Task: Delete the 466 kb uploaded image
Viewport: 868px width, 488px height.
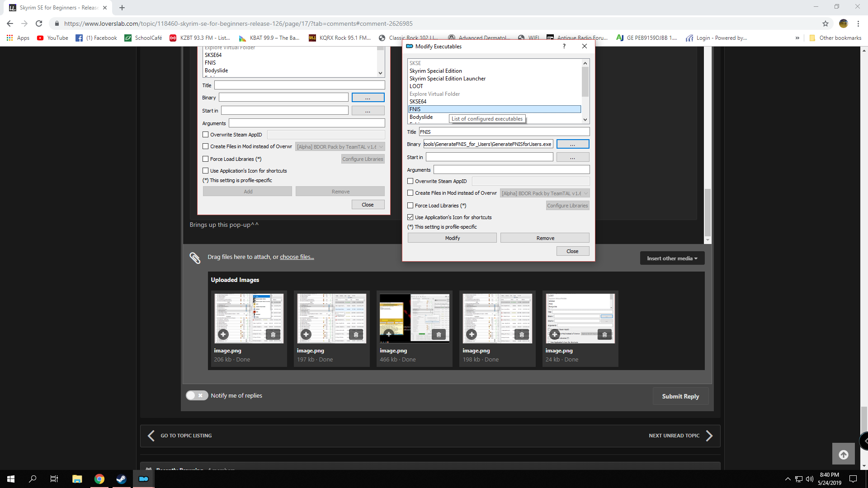Action: click(x=439, y=334)
